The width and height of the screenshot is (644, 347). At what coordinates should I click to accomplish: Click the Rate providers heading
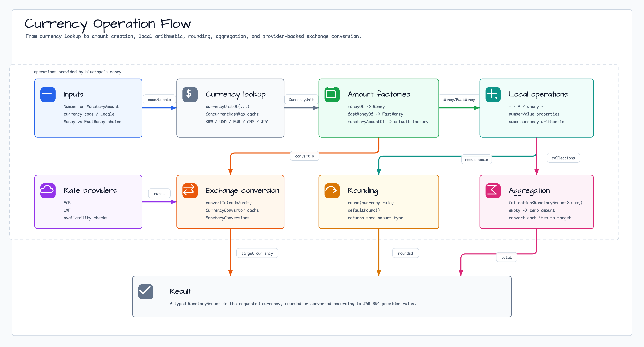(x=90, y=191)
